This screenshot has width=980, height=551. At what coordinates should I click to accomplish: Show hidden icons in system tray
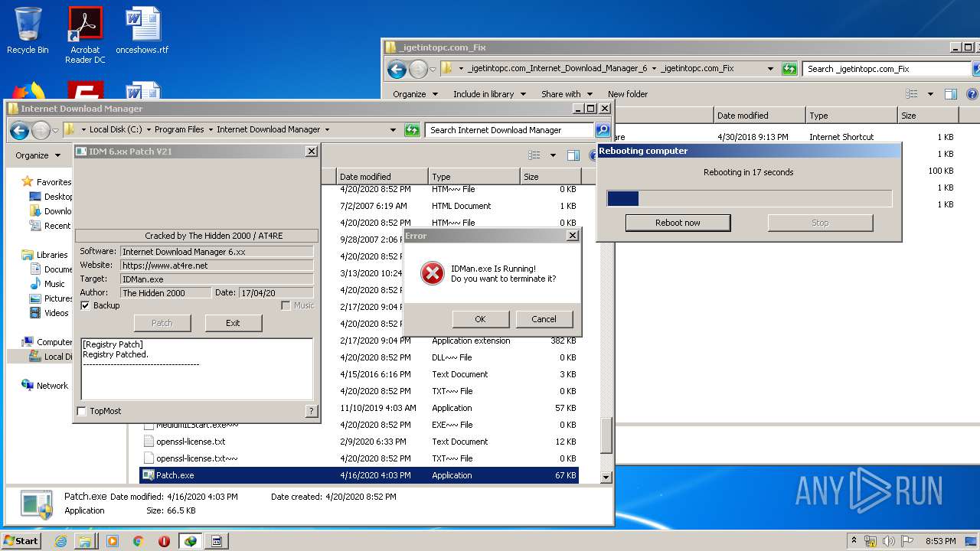[854, 541]
